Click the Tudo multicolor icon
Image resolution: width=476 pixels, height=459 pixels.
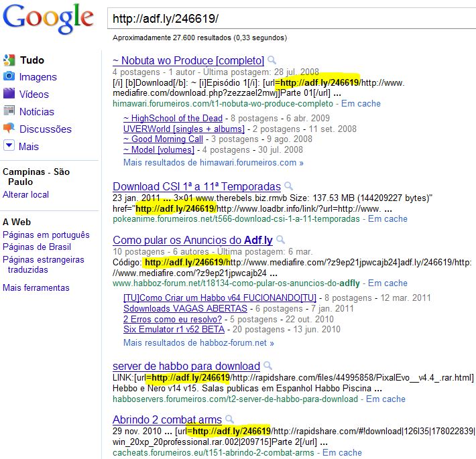point(9,60)
